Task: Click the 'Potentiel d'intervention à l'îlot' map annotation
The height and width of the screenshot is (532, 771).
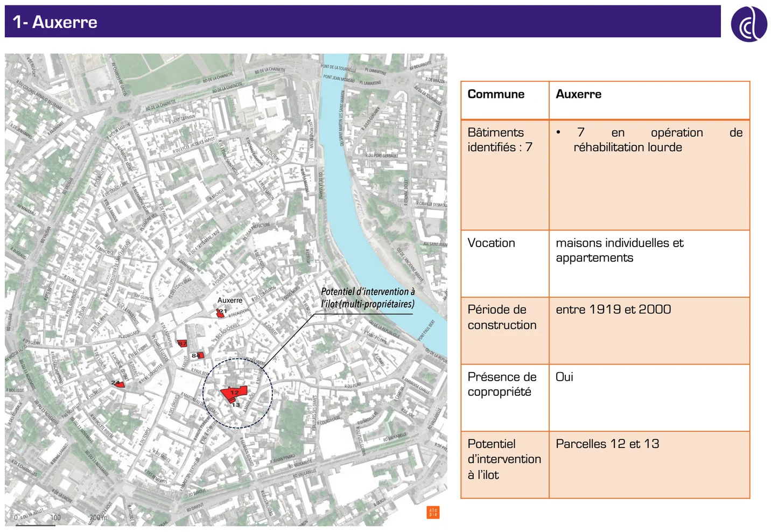Action: pyautogui.click(x=368, y=298)
